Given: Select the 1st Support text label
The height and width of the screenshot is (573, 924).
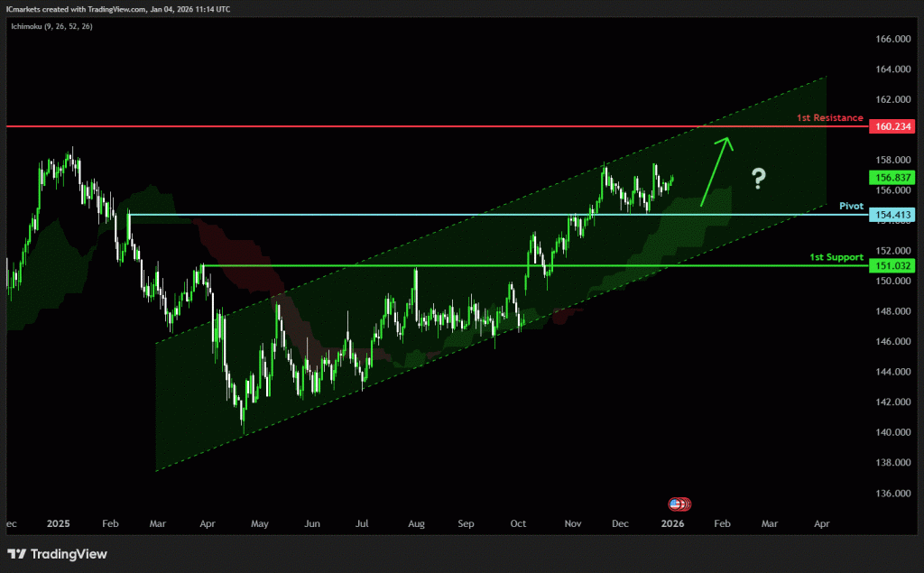Looking at the screenshot, I should [x=835, y=257].
